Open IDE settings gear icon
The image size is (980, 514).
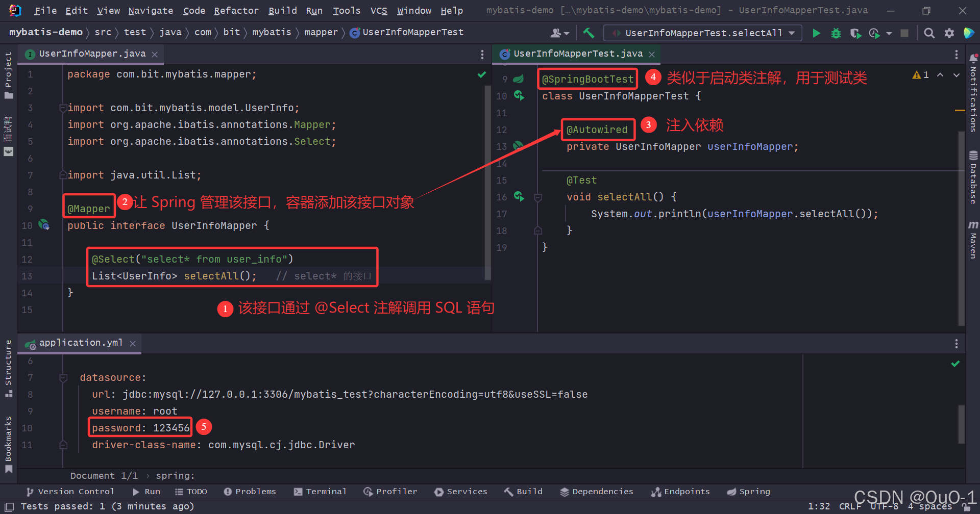(949, 33)
